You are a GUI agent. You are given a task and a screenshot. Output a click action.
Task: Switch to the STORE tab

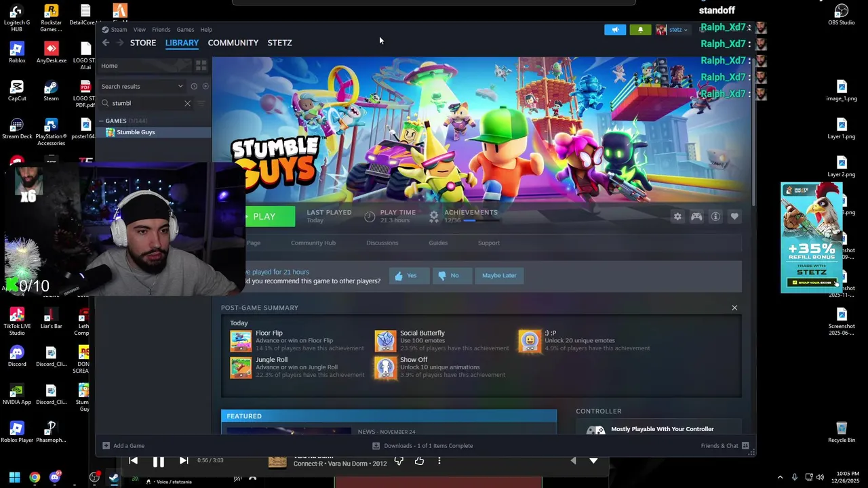(143, 43)
